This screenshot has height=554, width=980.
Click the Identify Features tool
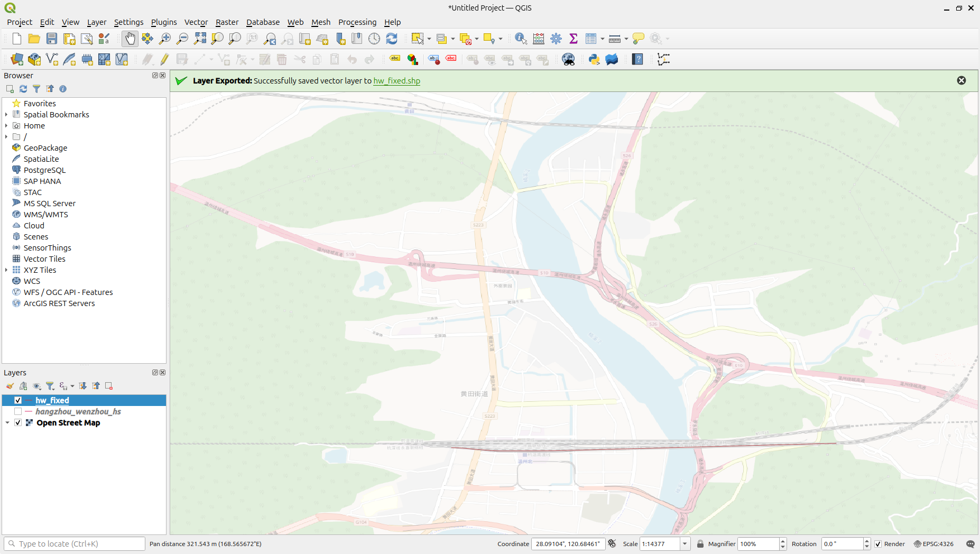point(521,39)
